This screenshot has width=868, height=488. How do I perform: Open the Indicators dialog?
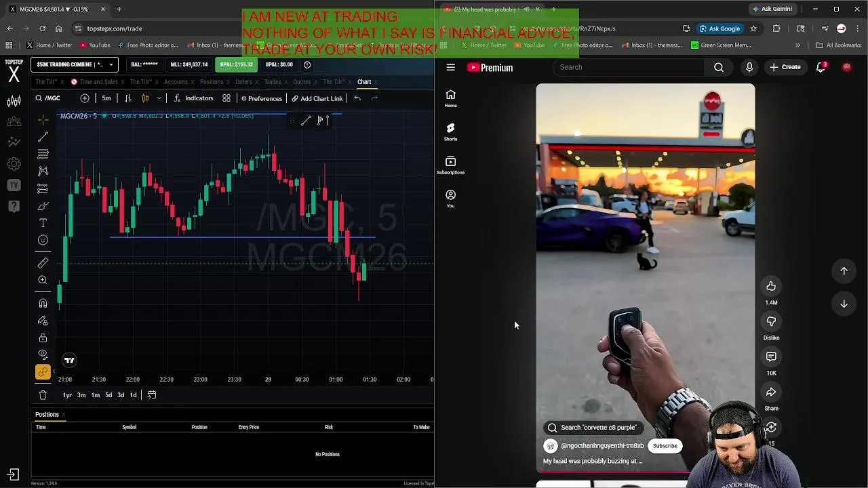[193, 98]
